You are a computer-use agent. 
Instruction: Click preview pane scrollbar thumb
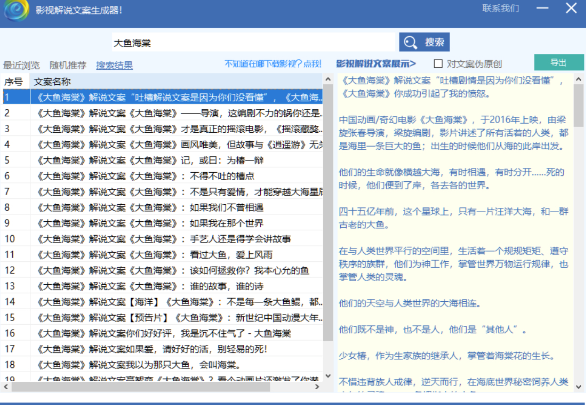coord(579,105)
